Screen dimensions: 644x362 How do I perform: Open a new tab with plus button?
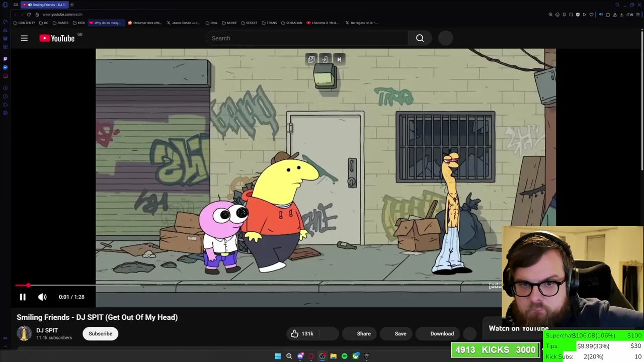pyautogui.click(x=72, y=5)
